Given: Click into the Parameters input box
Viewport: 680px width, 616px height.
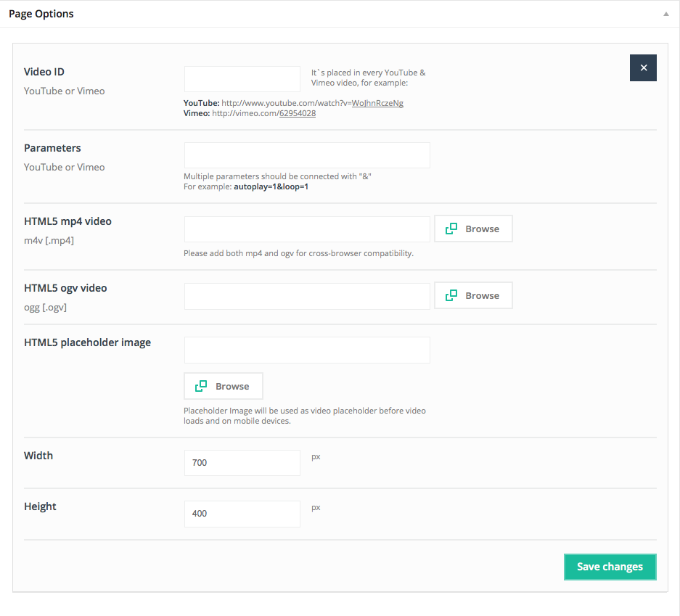Looking at the screenshot, I should pos(307,155).
